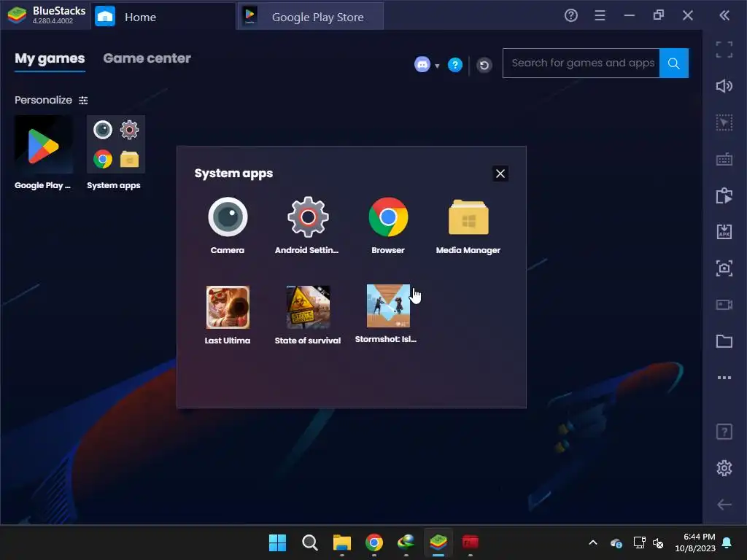
Task: Switch to My games tab
Action: pyautogui.click(x=50, y=58)
